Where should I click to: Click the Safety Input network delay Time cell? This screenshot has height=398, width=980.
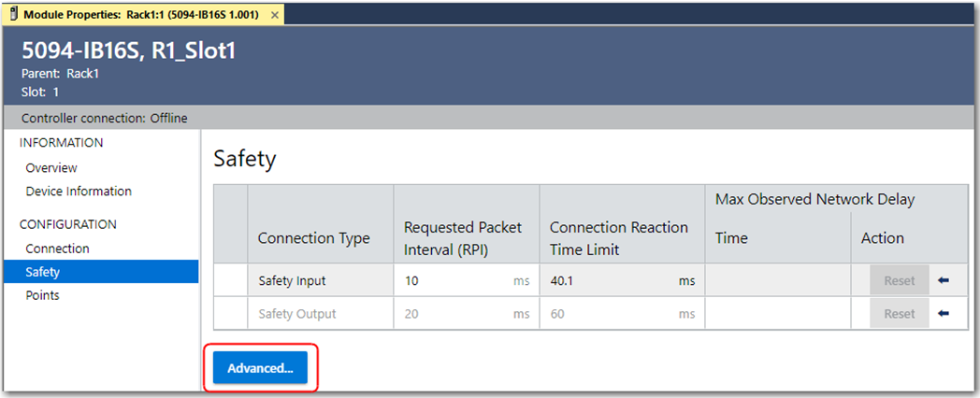click(777, 280)
